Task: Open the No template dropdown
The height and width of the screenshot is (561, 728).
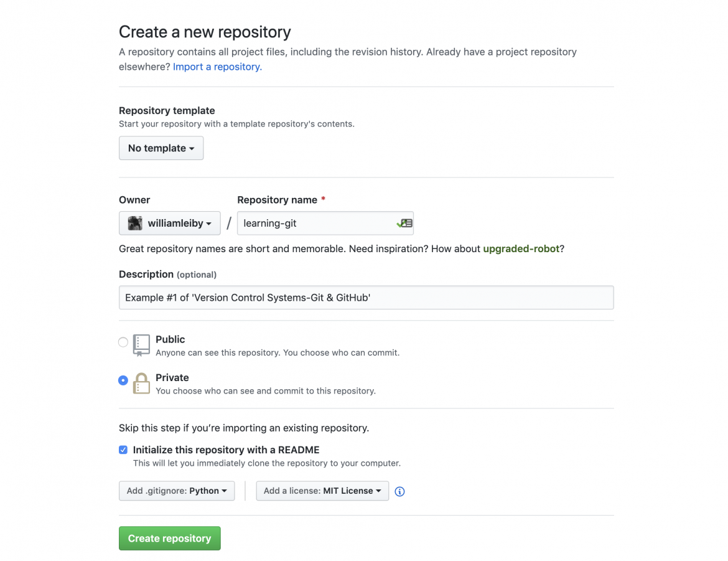Action: 161,148
